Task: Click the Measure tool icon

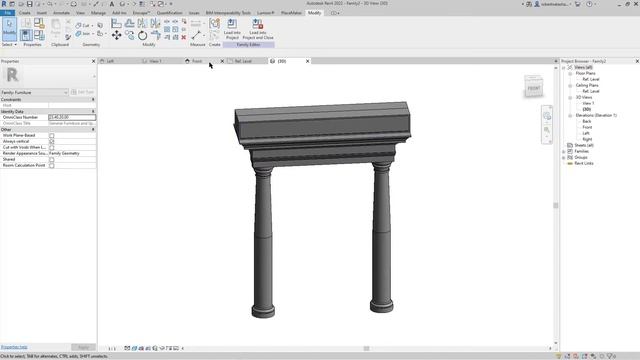Action: [x=196, y=36]
